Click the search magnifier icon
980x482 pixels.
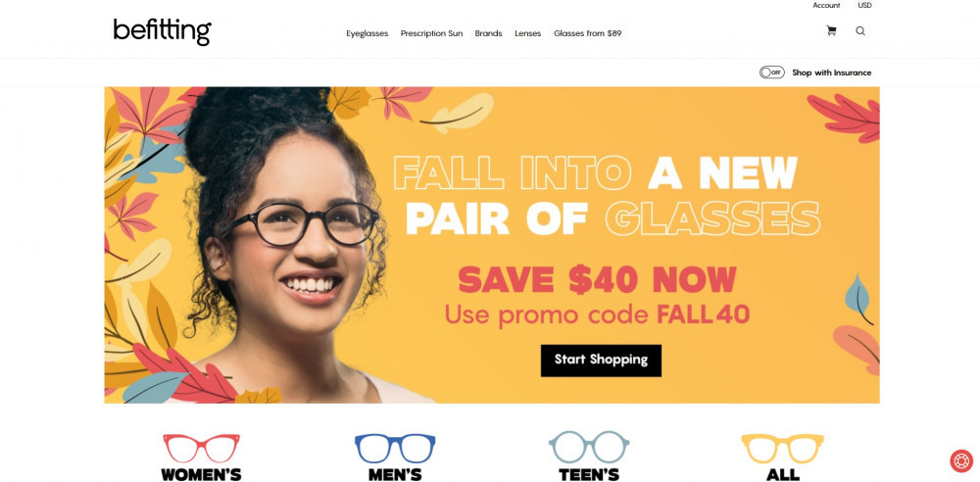(x=860, y=30)
